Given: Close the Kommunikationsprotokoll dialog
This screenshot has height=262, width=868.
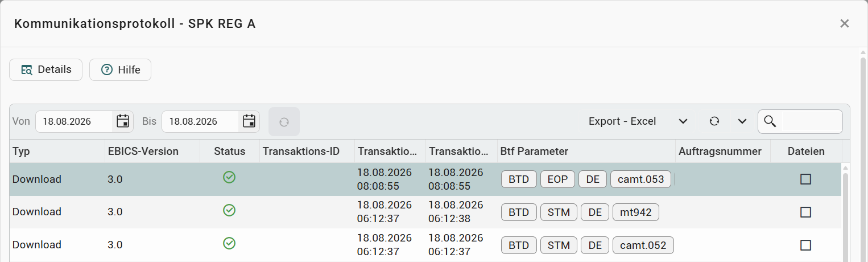Looking at the screenshot, I should pyautogui.click(x=845, y=23).
